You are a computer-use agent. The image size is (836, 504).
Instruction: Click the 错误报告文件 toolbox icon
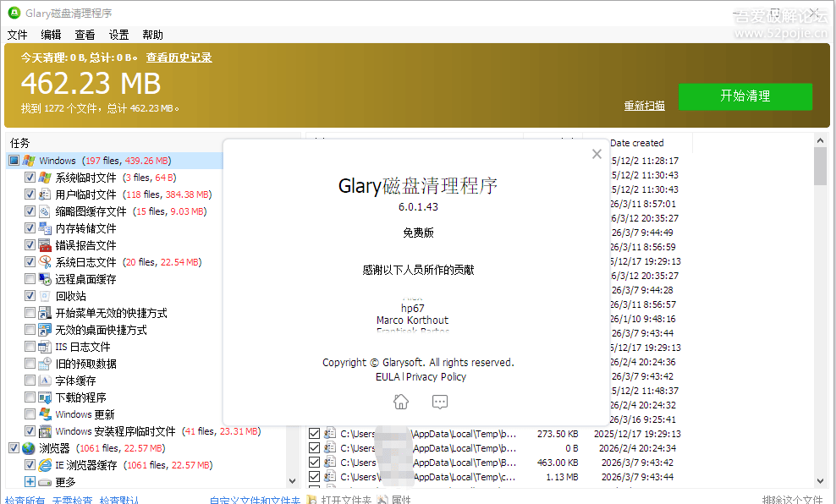(x=45, y=245)
